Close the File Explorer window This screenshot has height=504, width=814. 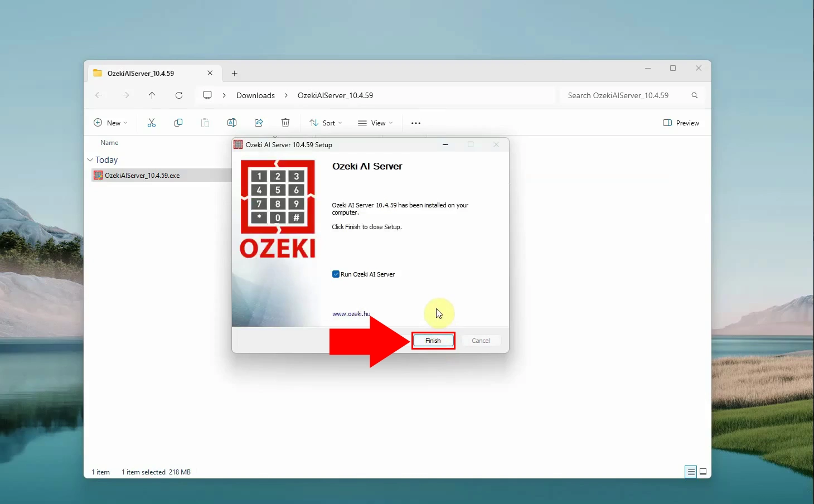coord(699,68)
